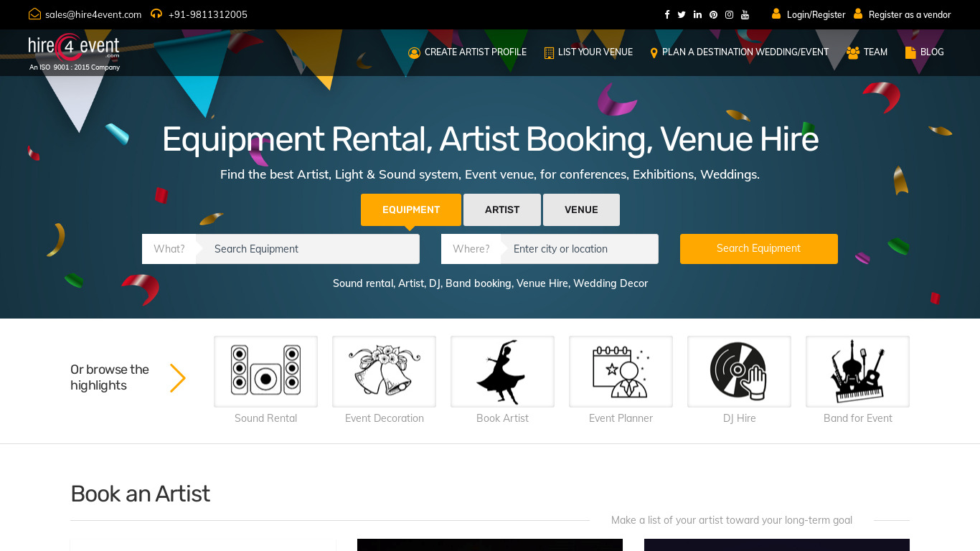Viewport: 980px width, 551px height.
Task: Click the headset phone icon
Action: coord(156,14)
